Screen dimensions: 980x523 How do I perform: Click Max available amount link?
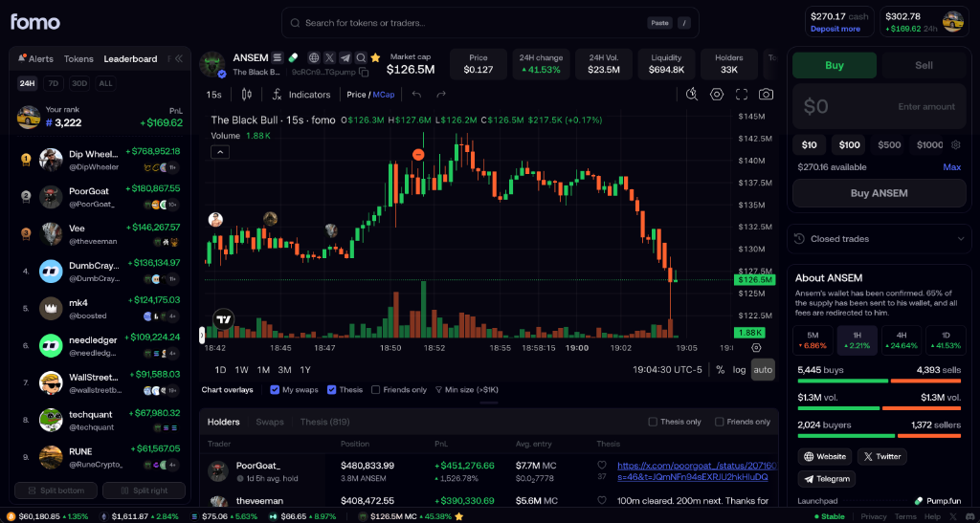tap(952, 167)
